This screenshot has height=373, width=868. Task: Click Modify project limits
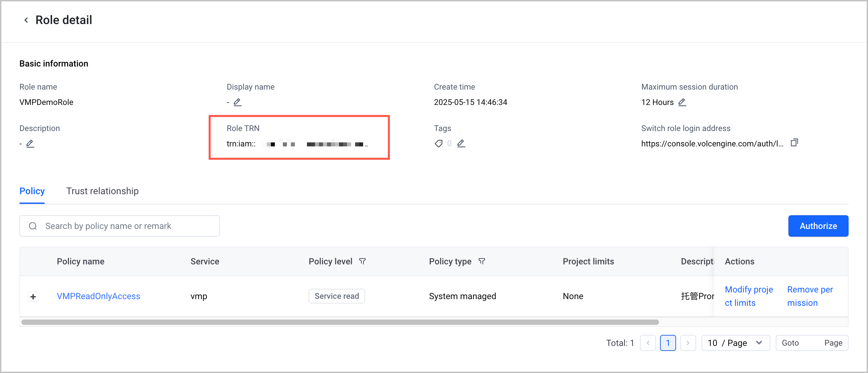point(749,296)
